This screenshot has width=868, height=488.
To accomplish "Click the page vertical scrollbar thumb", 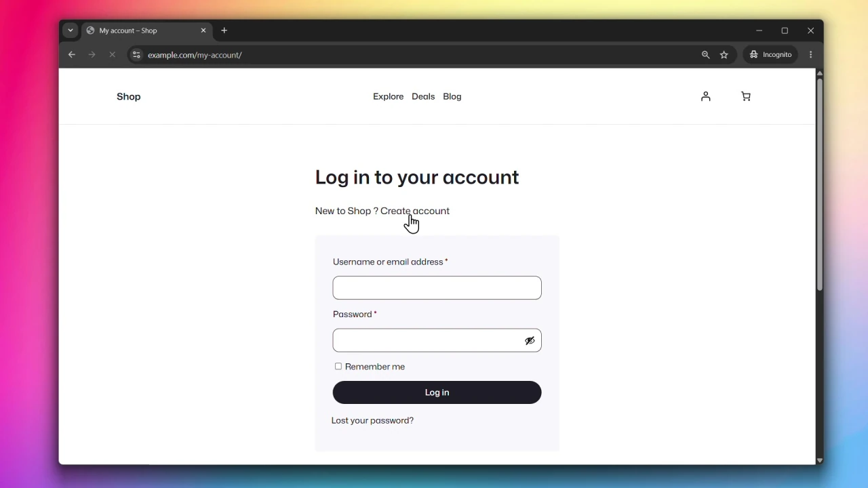I will (820, 184).
